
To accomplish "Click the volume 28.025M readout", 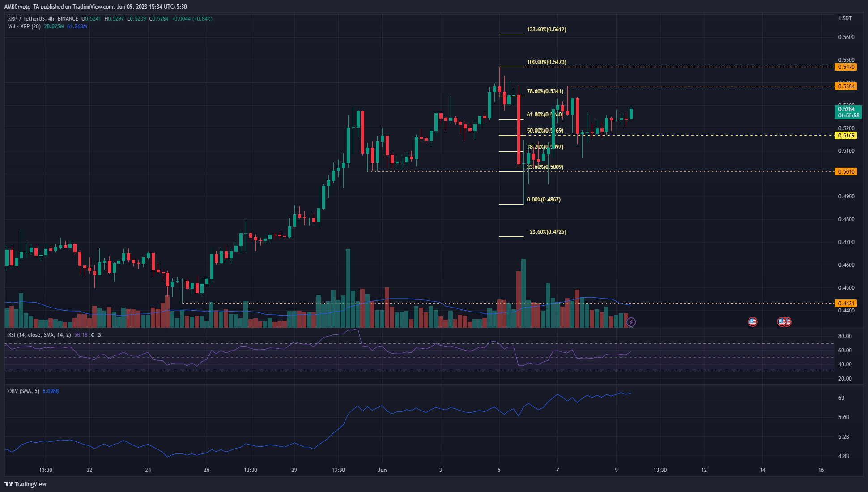I will point(54,26).
